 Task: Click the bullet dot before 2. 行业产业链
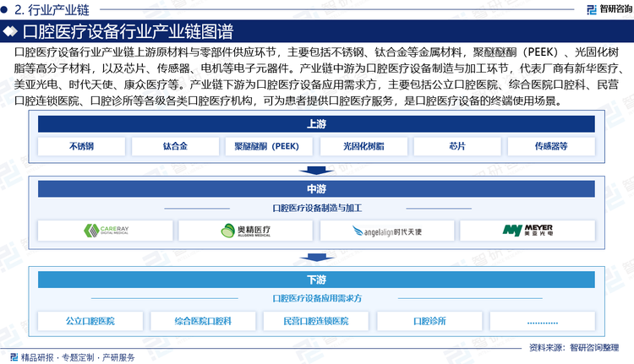click(4, 9)
